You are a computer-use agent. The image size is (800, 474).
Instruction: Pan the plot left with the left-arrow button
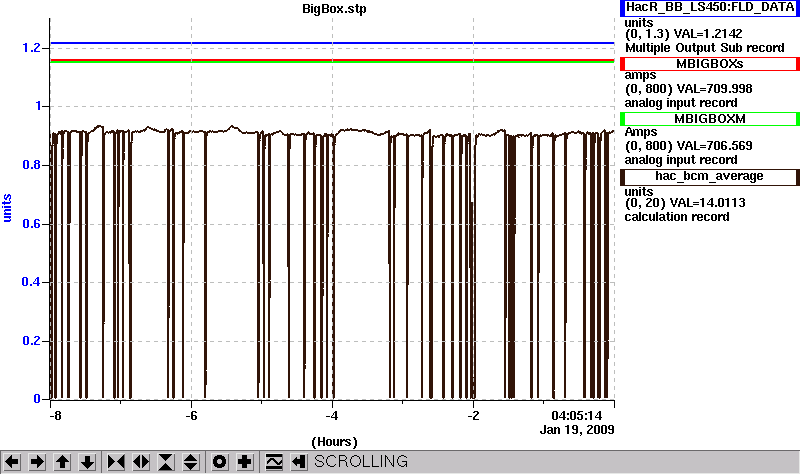click(x=12, y=462)
